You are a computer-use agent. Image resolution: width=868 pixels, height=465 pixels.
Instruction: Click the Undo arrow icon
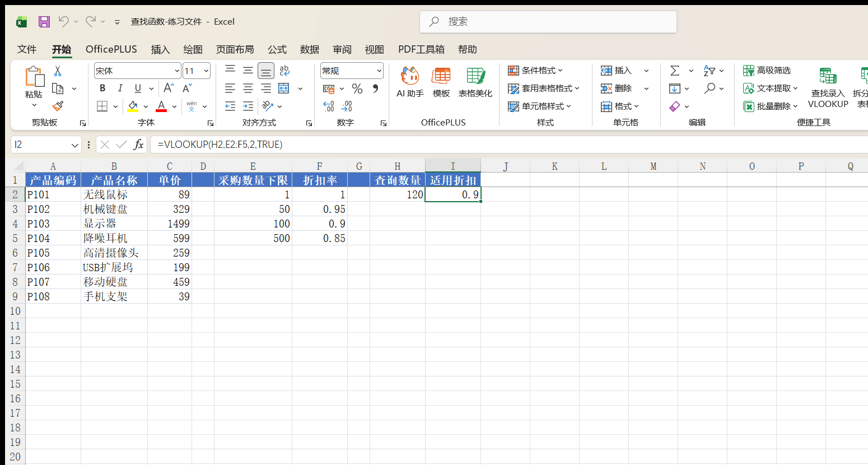(63, 21)
